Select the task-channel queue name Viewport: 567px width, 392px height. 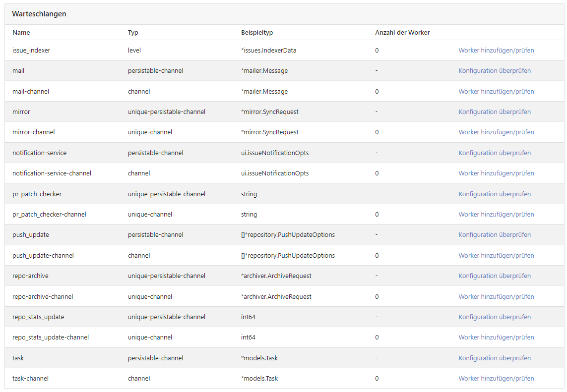coord(30,378)
